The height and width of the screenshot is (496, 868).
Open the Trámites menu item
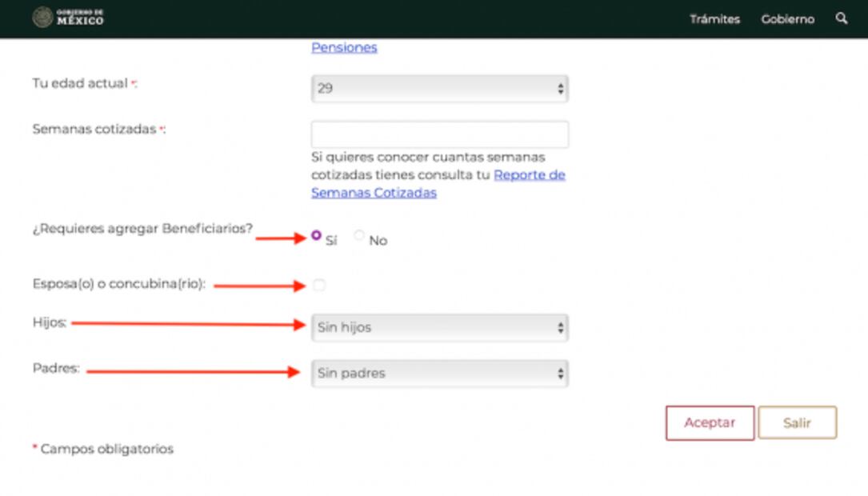[714, 19]
